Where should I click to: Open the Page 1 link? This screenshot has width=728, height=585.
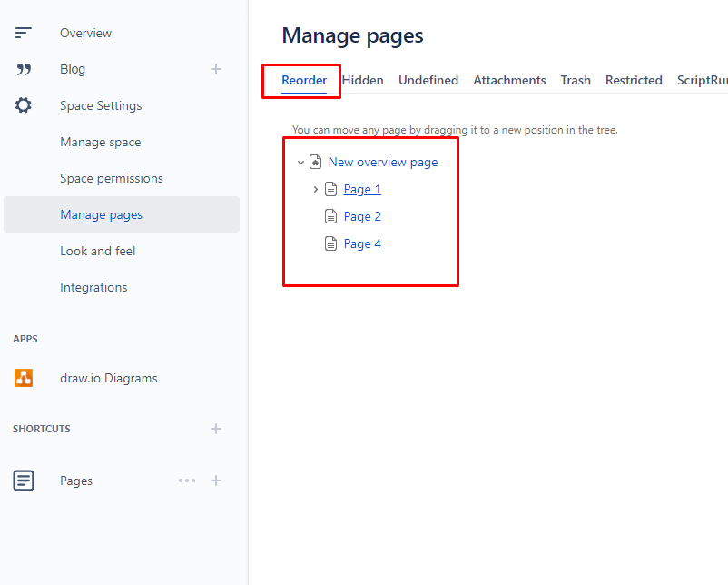tap(362, 190)
